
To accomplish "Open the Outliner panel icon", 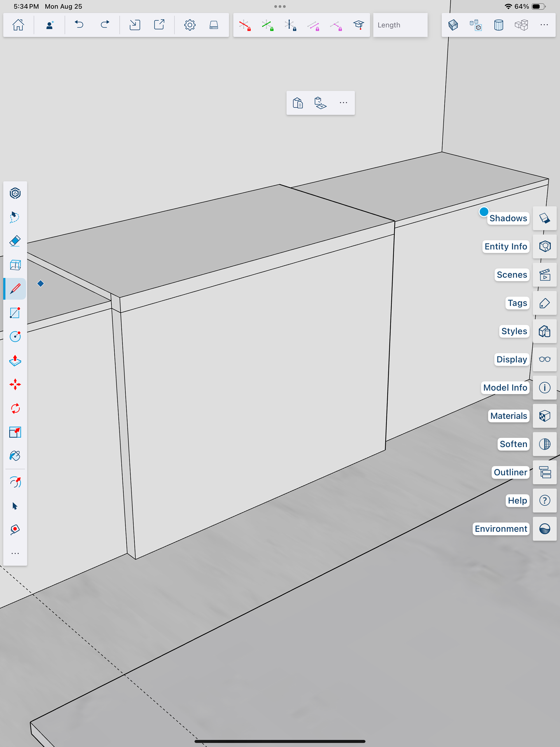I will coord(545,472).
